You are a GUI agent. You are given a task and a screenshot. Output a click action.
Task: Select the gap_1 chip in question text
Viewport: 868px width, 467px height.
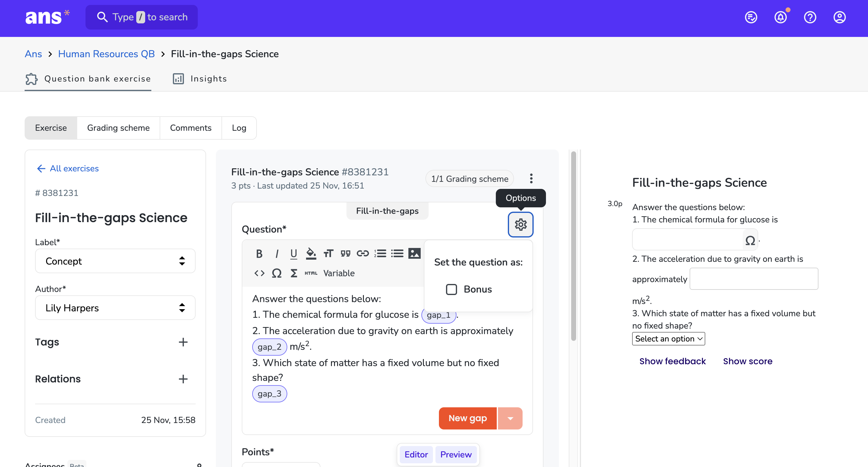(x=438, y=315)
